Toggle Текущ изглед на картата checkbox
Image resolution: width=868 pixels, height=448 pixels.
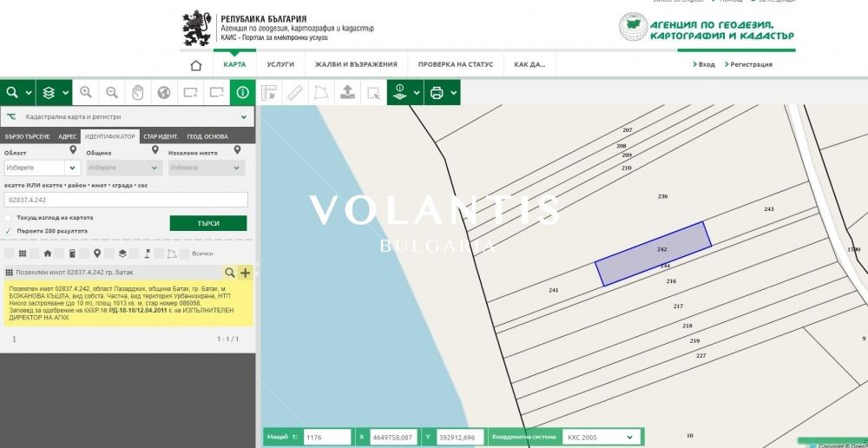(x=8, y=218)
